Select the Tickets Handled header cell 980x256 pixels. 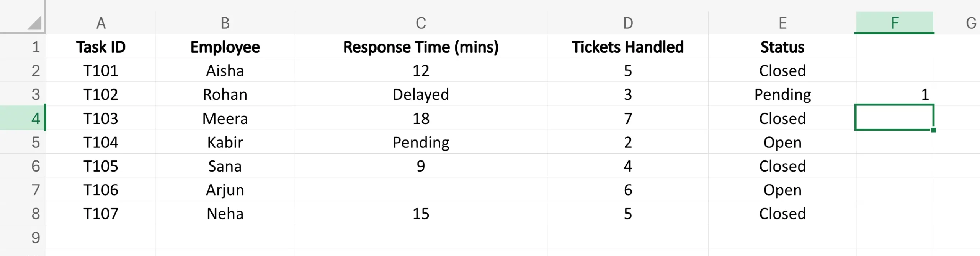627,47
